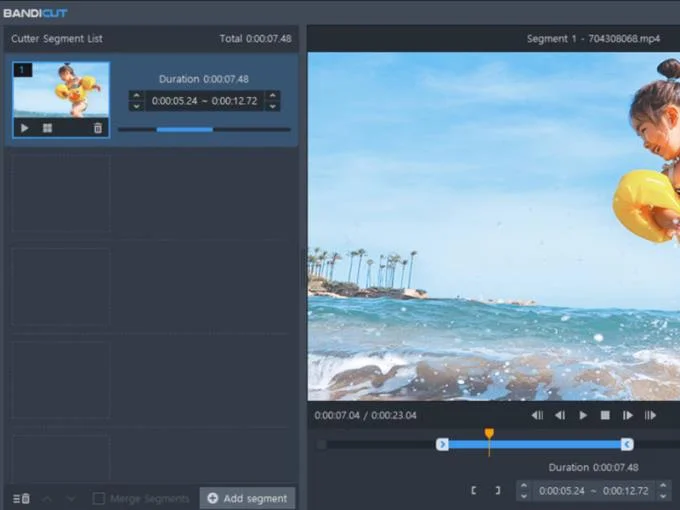Stop the video playback
The width and height of the screenshot is (680, 510).
tap(605, 415)
